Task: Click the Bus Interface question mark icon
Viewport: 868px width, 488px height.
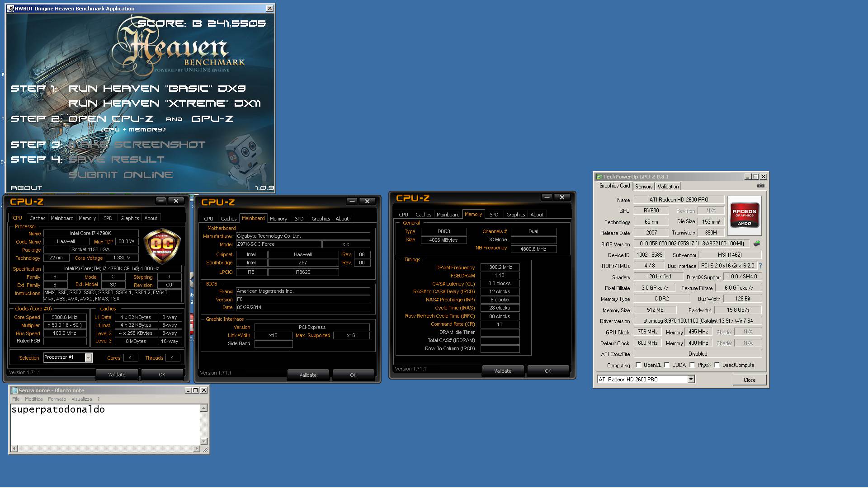Action: click(760, 266)
